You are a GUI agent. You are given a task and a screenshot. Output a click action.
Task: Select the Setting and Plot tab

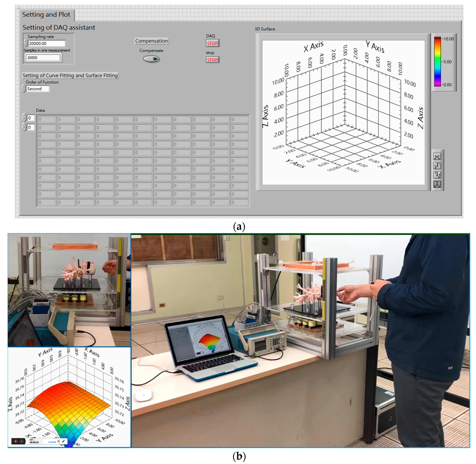(46, 15)
